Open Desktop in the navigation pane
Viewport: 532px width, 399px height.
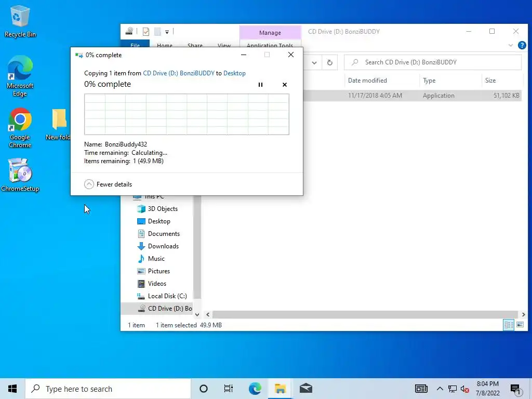[x=159, y=221]
